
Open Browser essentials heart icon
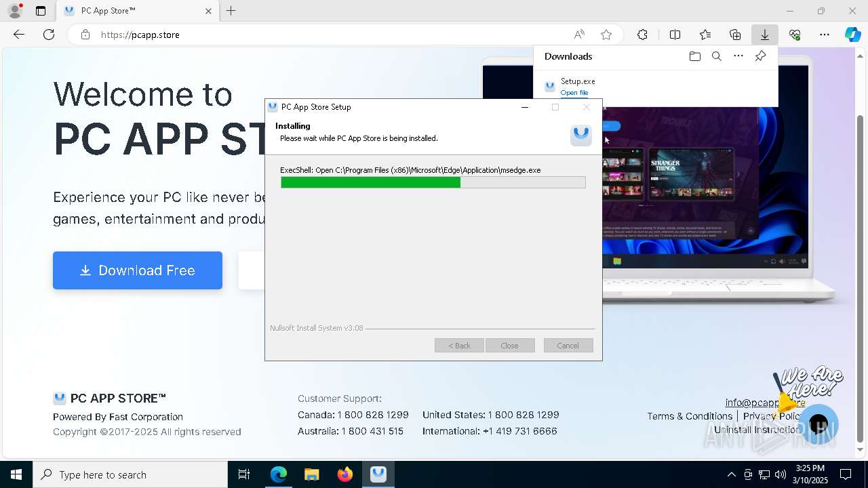point(795,35)
